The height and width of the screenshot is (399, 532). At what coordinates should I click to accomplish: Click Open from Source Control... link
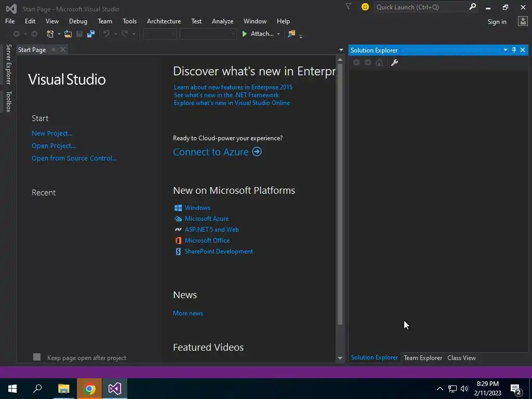tap(74, 158)
